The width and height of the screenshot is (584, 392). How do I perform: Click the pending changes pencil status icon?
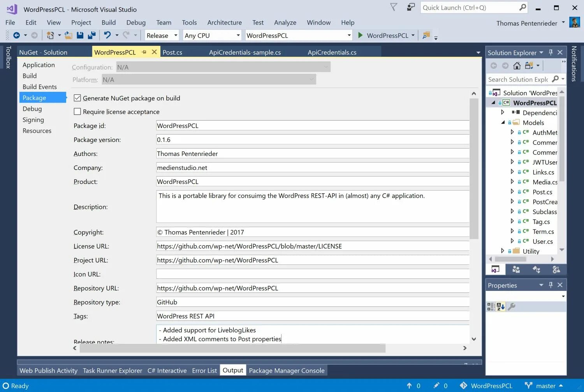coord(436,385)
